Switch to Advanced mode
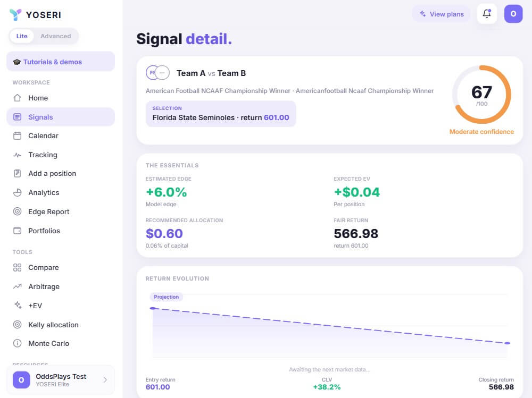Image resolution: width=532 pixels, height=398 pixels. click(56, 36)
